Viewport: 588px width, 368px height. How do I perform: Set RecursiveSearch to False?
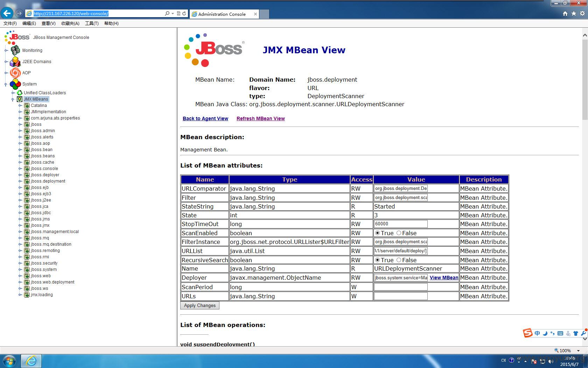[399, 260]
